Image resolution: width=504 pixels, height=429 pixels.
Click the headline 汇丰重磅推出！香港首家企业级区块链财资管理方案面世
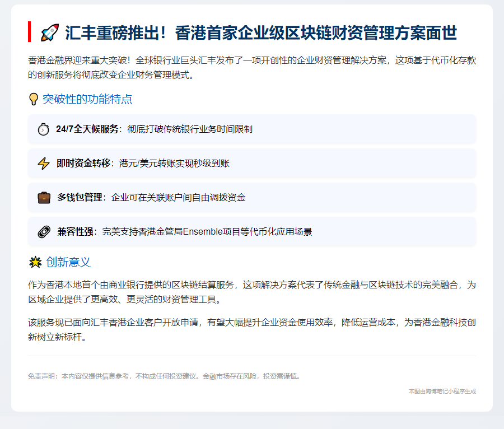(260, 33)
